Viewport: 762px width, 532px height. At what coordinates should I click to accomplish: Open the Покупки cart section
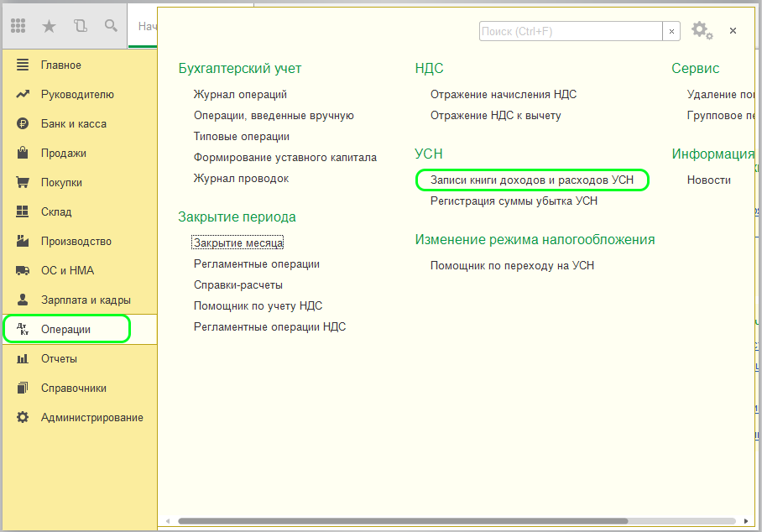tap(61, 183)
